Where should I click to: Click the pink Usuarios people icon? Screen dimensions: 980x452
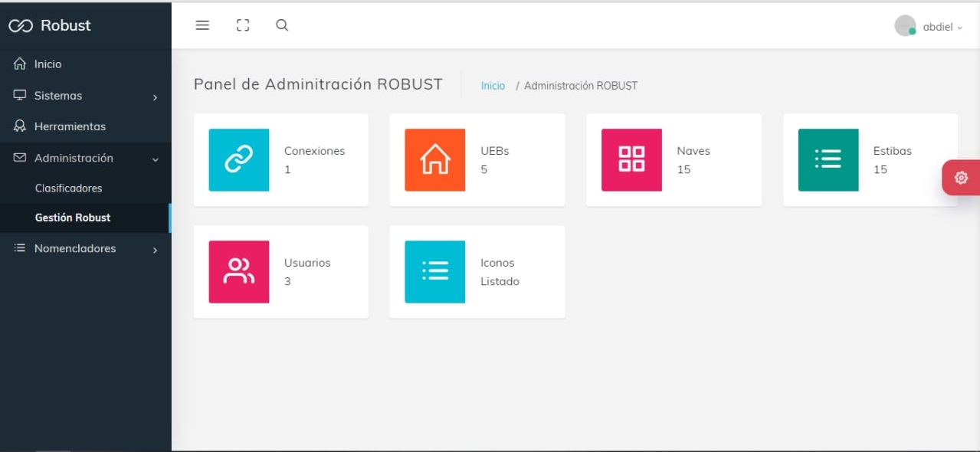pos(238,271)
